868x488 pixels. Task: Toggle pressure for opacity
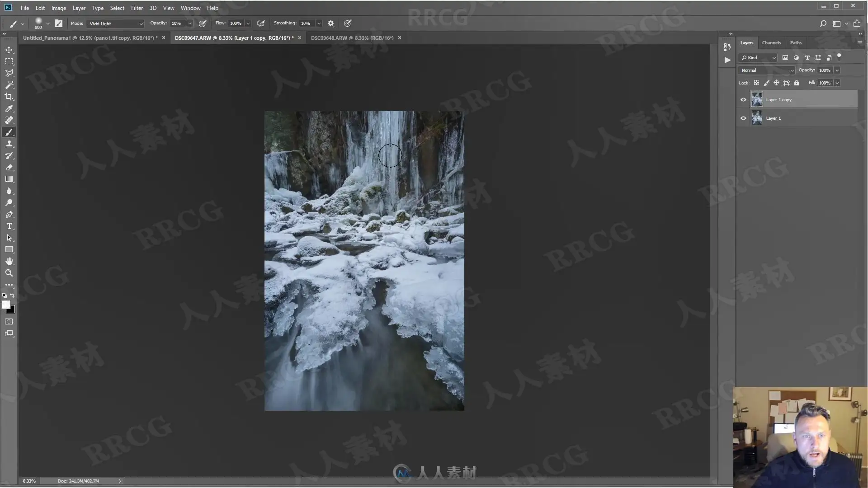[x=203, y=23]
